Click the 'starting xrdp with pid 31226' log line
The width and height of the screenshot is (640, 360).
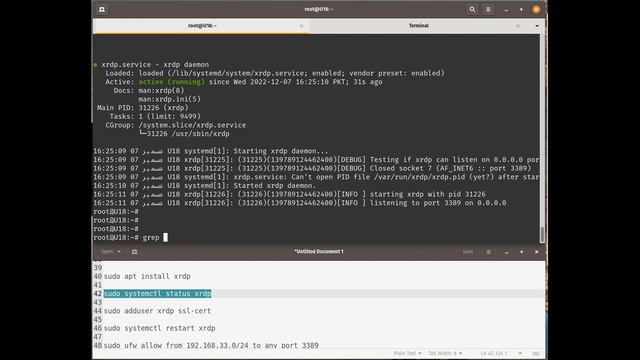(x=289, y=194)
